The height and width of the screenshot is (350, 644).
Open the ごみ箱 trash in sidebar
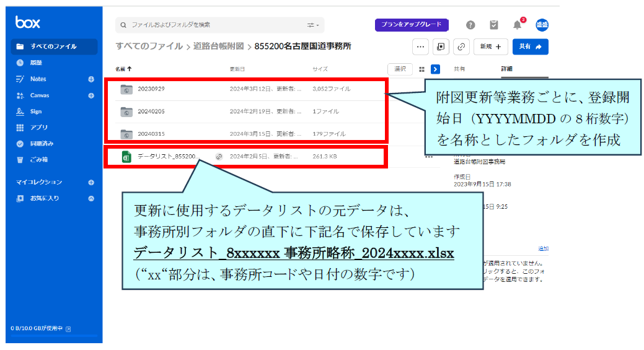38,160
